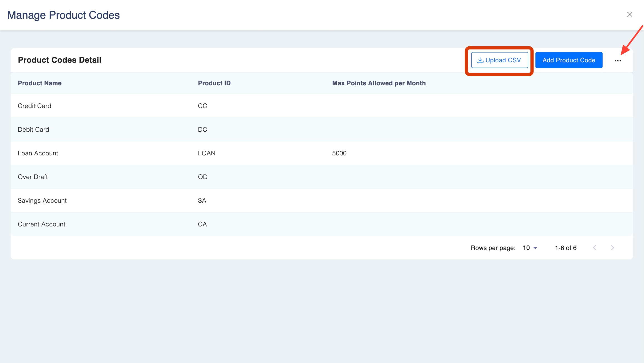Select the Current Account row

(41, 224)
